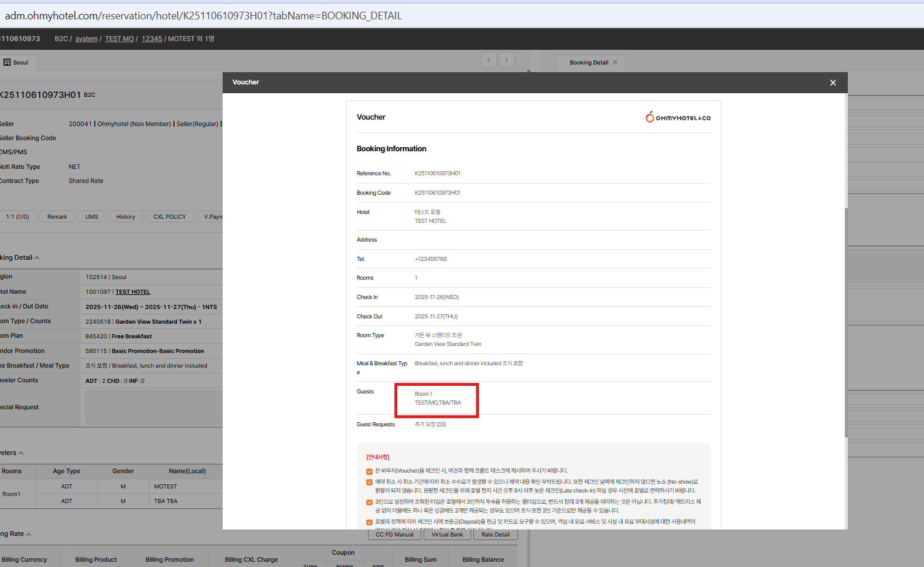Click Check Out date '2025-11-27(THU)'
Screen dimensions: 924x567
click(x=436, y=317)
